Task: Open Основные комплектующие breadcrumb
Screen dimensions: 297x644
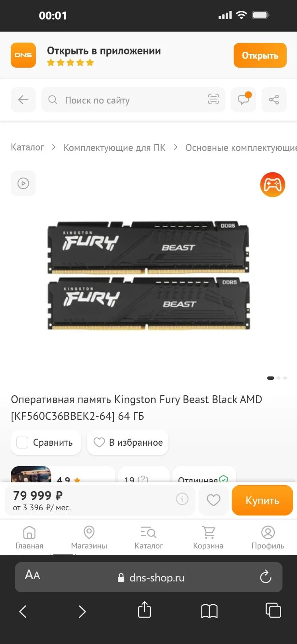Action: pyautogui.click(x=241, y=148)
